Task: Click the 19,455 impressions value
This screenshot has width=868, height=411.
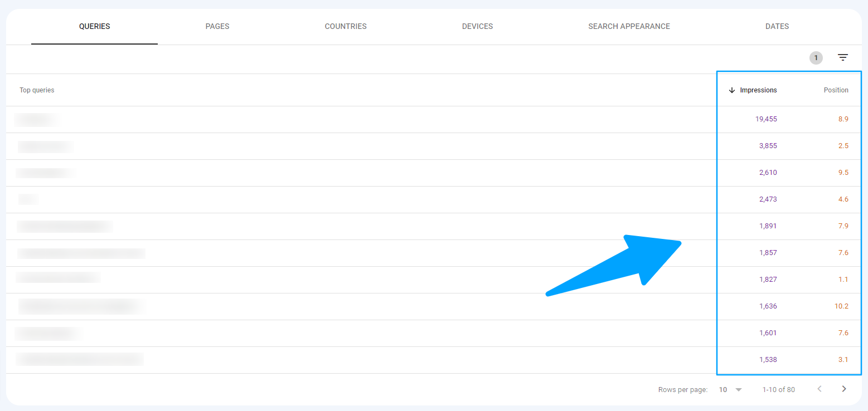Action: 766,119
